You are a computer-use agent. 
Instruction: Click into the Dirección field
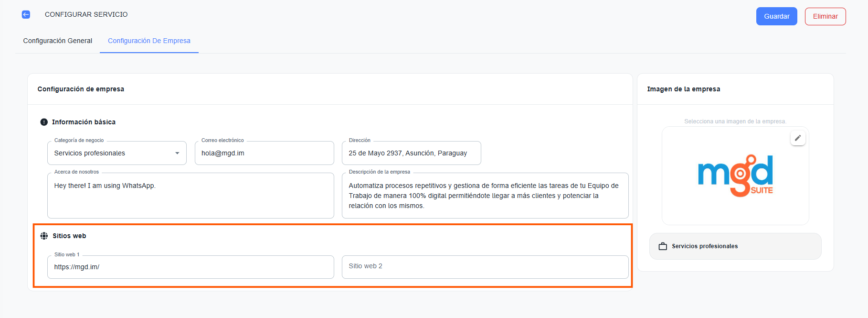click(411, 153)
